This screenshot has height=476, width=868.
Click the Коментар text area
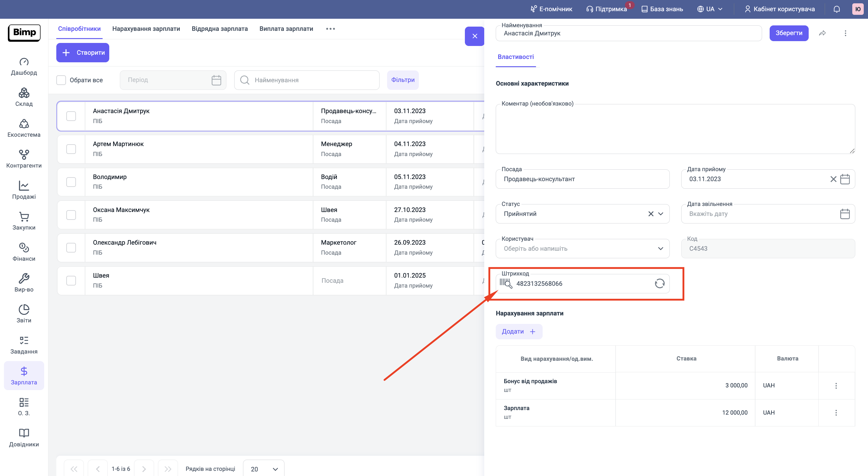675,129
